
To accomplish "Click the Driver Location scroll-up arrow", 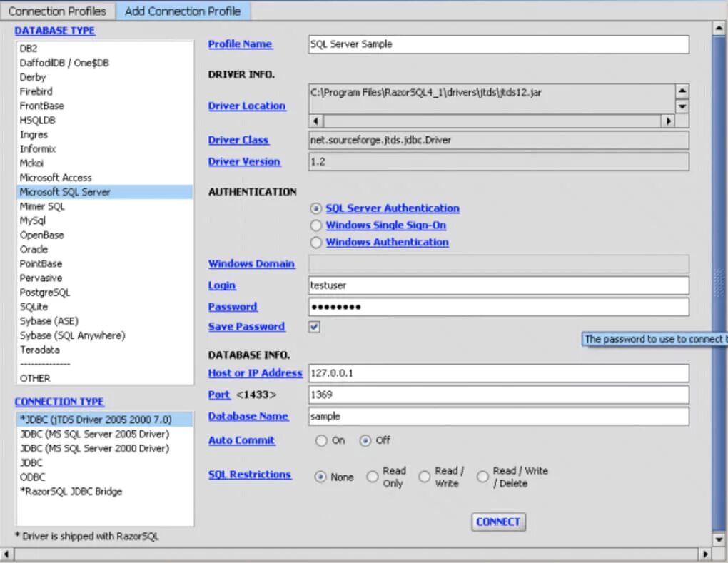I will tap(682, 91).
